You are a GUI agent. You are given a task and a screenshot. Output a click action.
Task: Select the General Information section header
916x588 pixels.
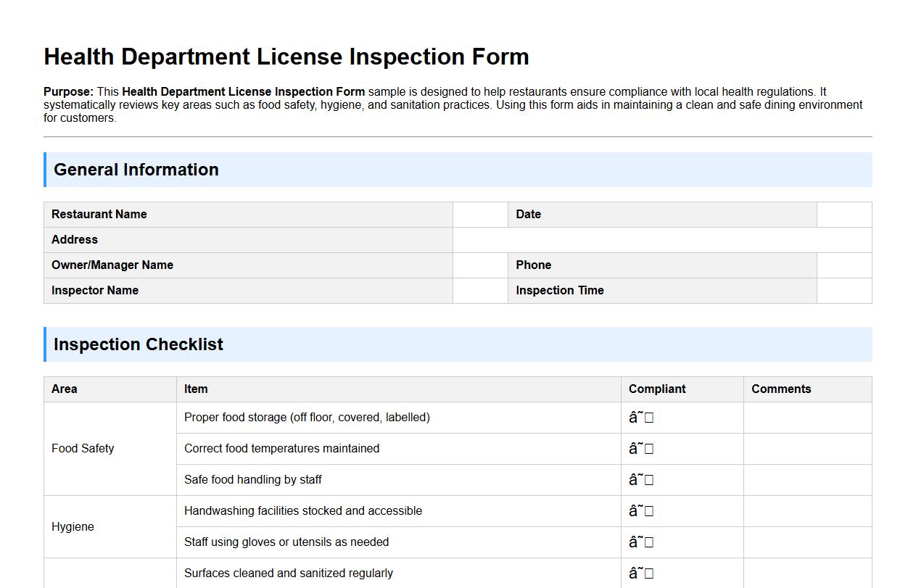136,170
